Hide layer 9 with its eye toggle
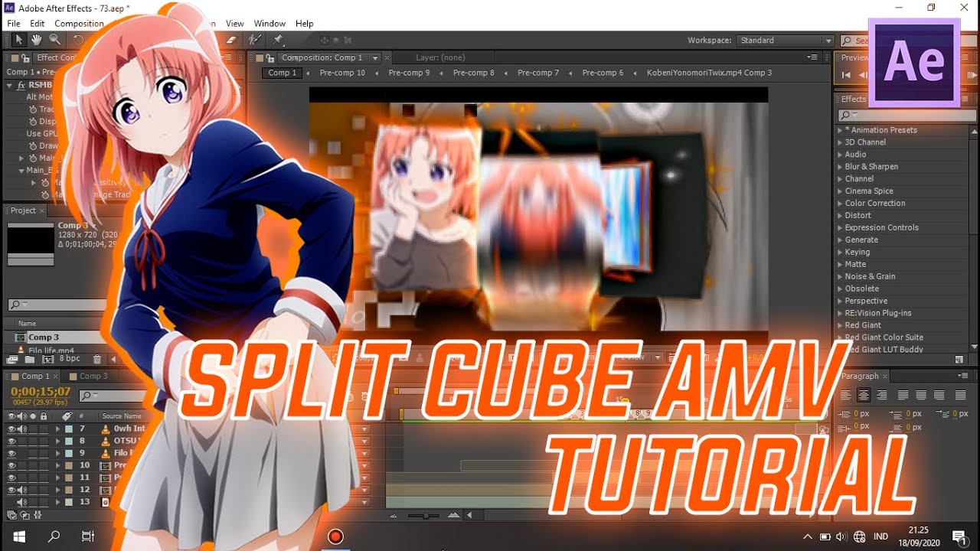The image size is (980, 551). coord(11,453)
